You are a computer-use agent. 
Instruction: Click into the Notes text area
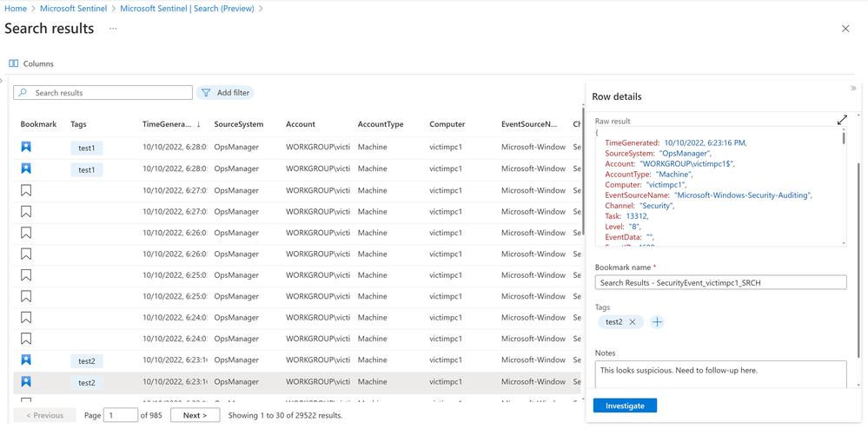[721, 375]
